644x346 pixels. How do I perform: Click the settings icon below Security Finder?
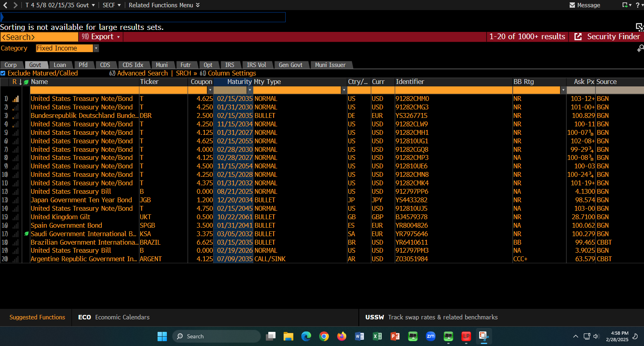(x=640, y=48)
